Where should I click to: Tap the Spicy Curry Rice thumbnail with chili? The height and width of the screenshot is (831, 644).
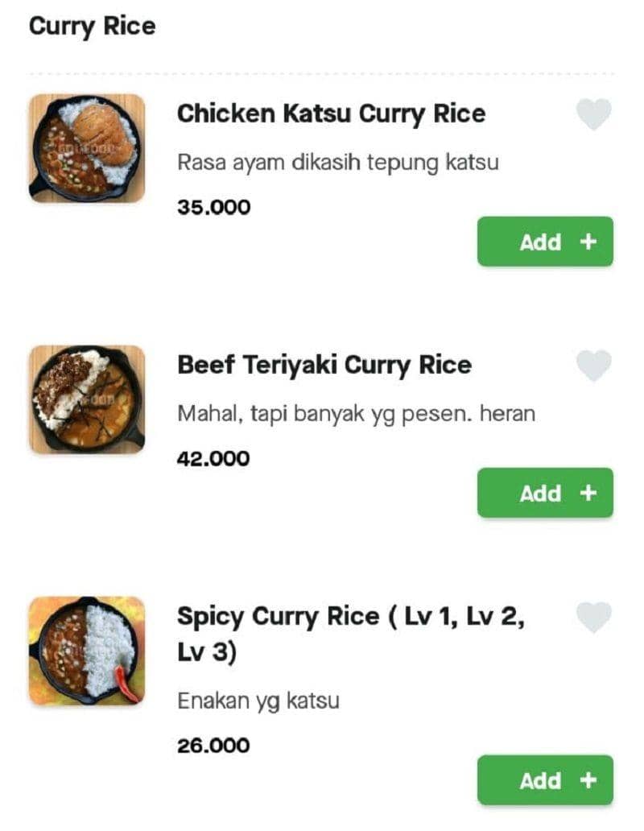pyautogui.click(x=87, y=651)
